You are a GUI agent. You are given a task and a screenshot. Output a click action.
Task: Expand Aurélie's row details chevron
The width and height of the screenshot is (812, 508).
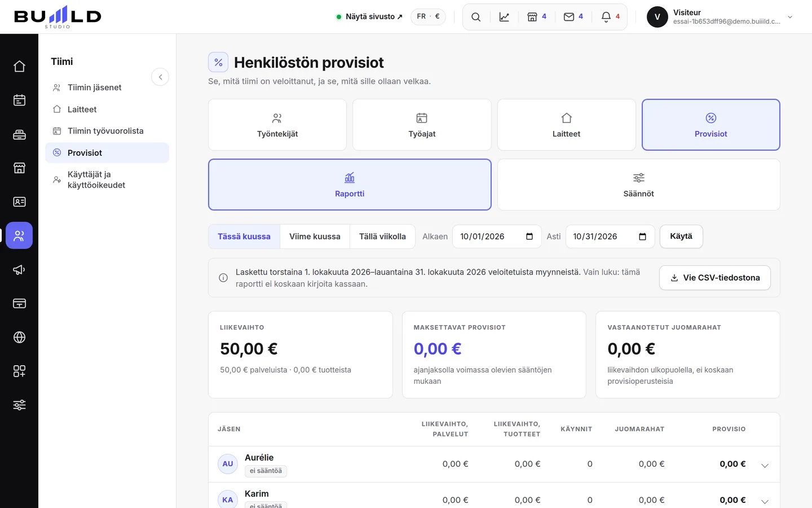click(765, 465)
